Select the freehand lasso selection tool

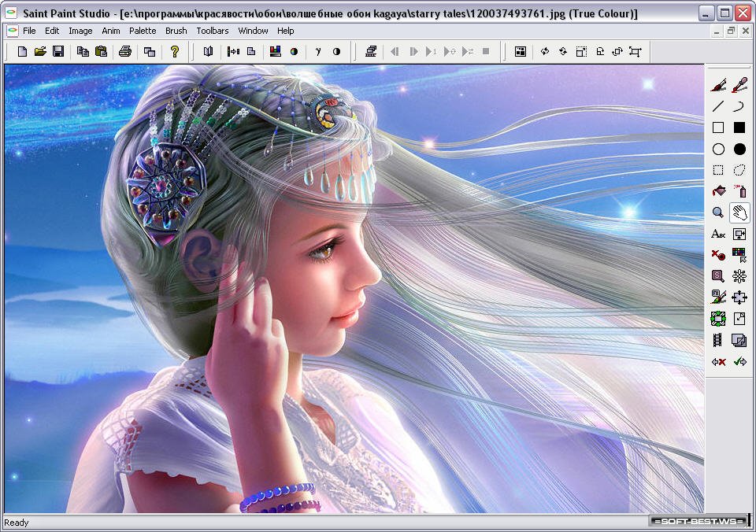[x=739, y=170]
